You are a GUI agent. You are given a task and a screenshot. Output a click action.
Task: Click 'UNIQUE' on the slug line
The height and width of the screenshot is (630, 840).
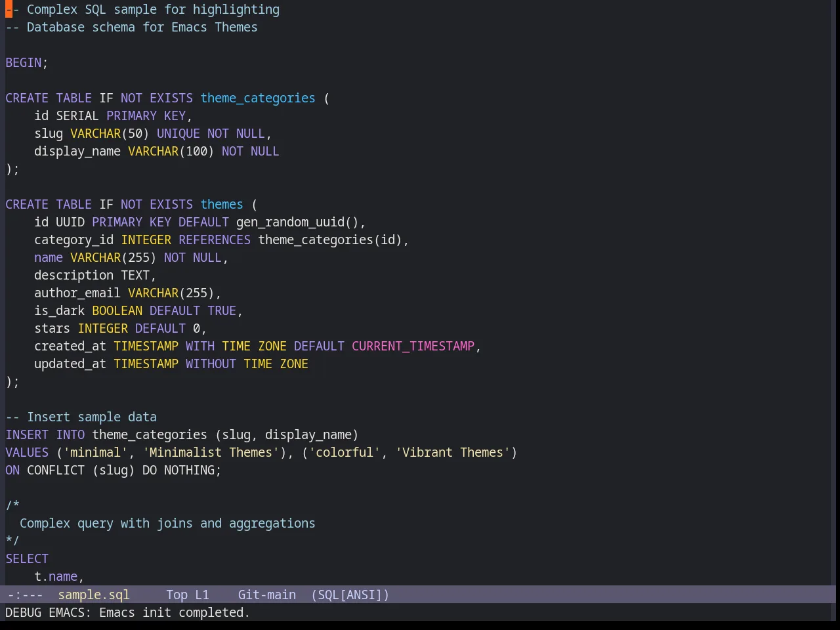pyautogui.click(x=178, y=133)
